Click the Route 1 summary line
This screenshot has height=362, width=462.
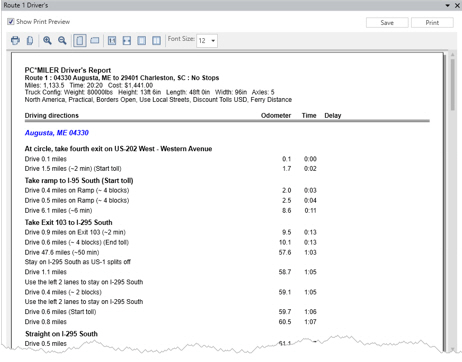pyautogui.click(x=122, y=78)
